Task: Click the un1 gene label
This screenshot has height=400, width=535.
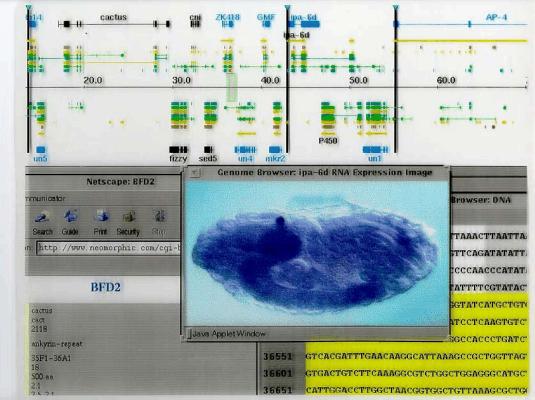Action: tap(375, 158)
